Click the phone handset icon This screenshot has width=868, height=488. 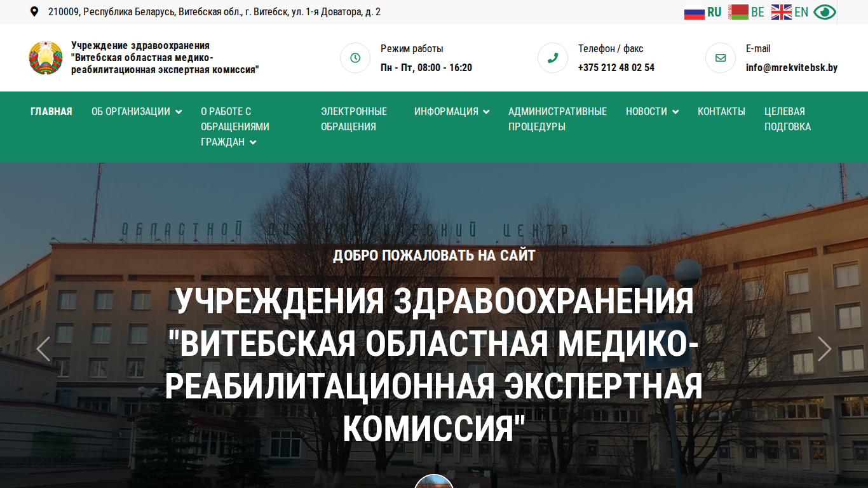point(553,58)
